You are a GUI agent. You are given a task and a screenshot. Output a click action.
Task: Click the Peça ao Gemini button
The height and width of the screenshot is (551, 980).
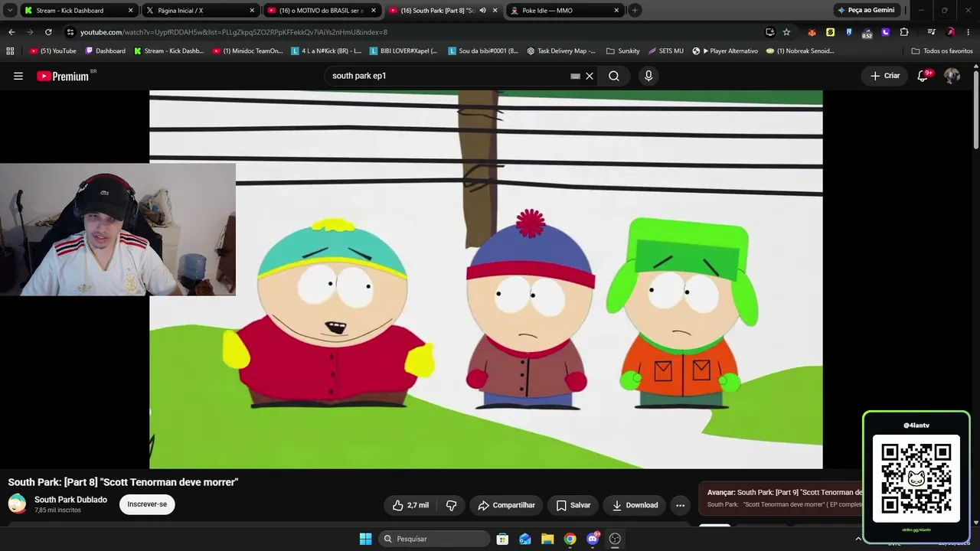click(866, 10)
